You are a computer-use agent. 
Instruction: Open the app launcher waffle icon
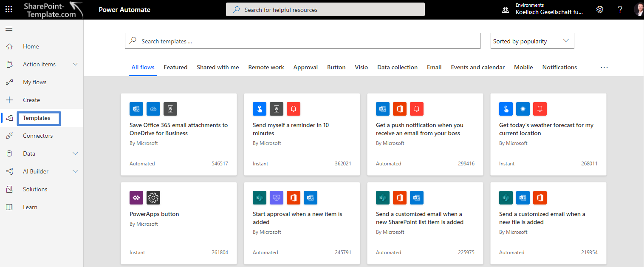pyautogui.click(x=8, y=9)
